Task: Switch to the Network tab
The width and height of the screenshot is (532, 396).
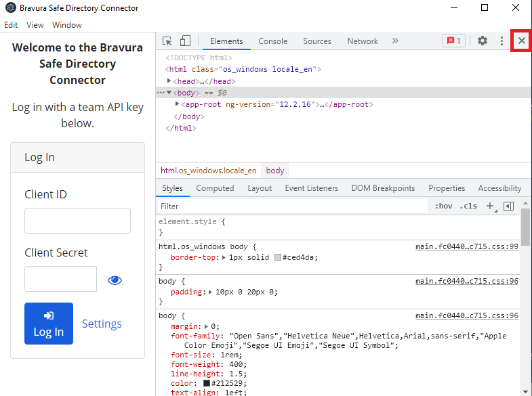Action: point(363,41)
